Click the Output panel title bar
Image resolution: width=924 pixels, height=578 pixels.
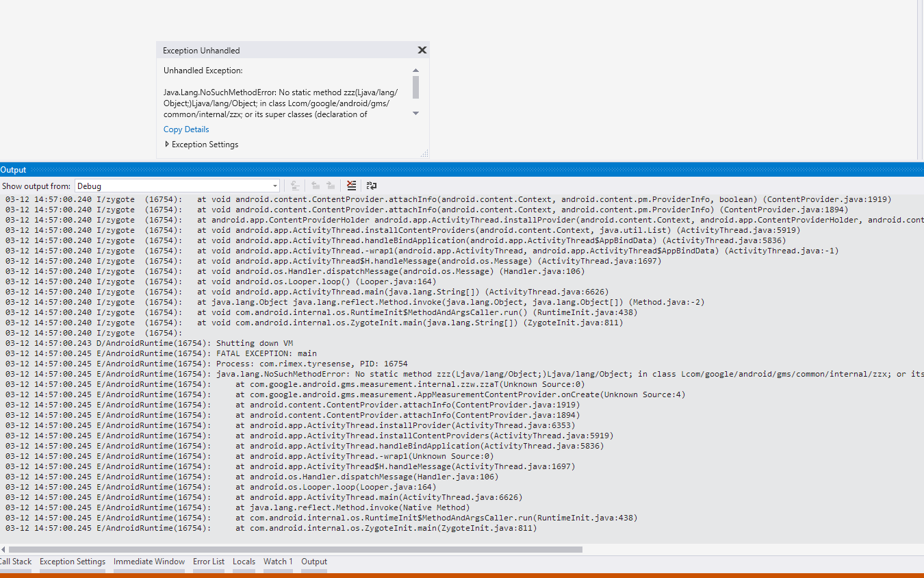click(462, 170)
